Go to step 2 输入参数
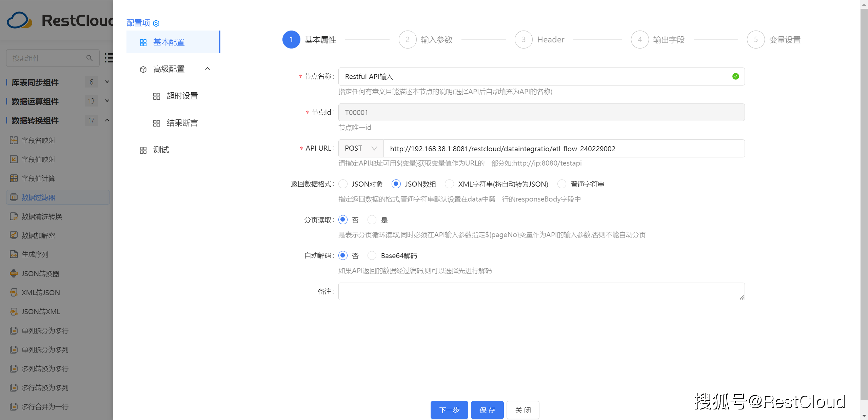Viewport: 868px width, 420px height. coord(426,40)
